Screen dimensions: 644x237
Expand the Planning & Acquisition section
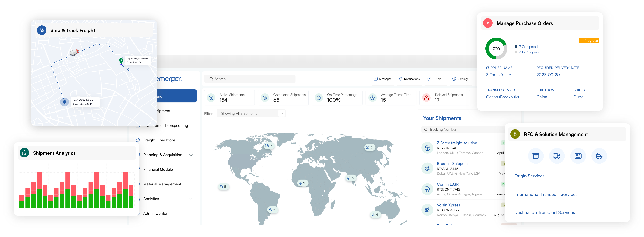[162, 155]
